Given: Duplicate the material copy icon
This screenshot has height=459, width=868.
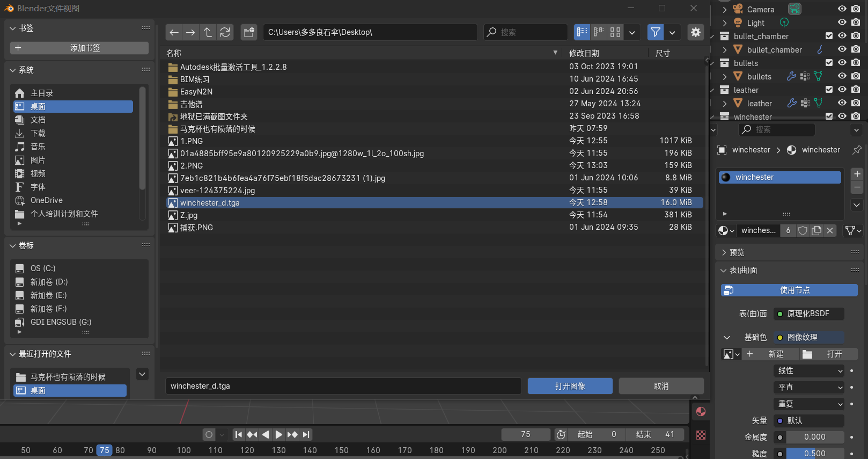Looking at the screenshot, I should (x=816, y=230).
